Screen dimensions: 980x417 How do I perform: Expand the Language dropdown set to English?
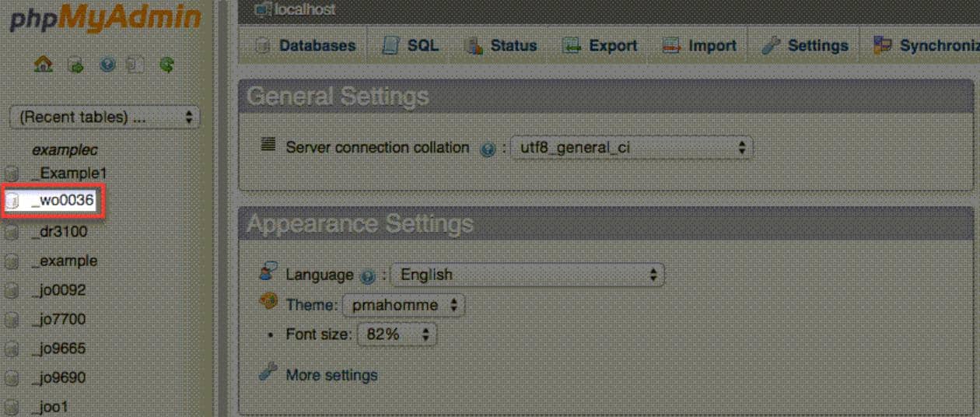(x=527, y=275)
